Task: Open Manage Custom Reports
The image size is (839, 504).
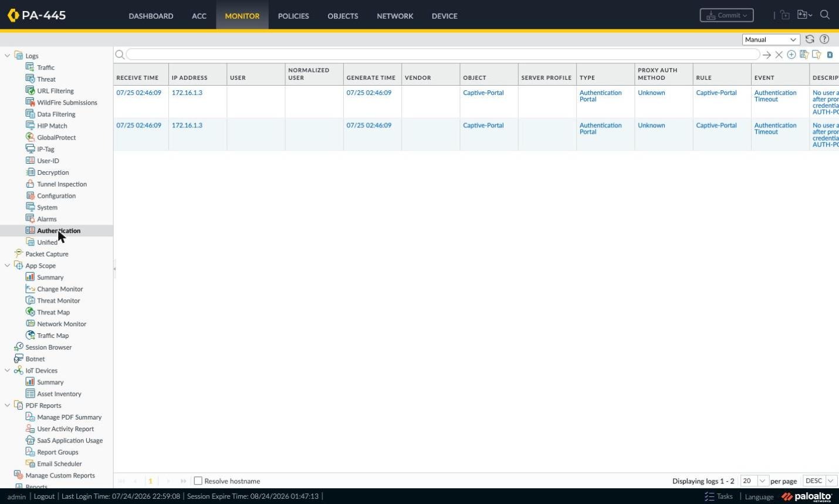Action: pyautogui.click(x=60, y=476)
